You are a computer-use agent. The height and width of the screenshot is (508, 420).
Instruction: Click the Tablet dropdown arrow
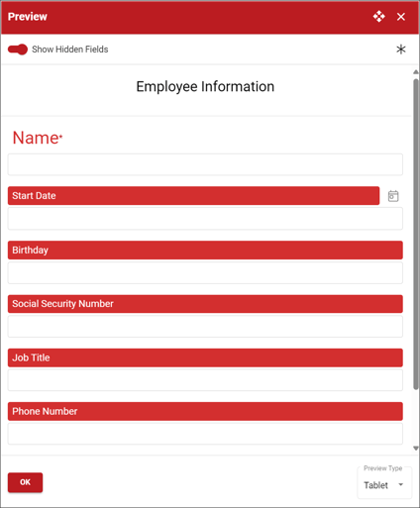click(401, 484)
